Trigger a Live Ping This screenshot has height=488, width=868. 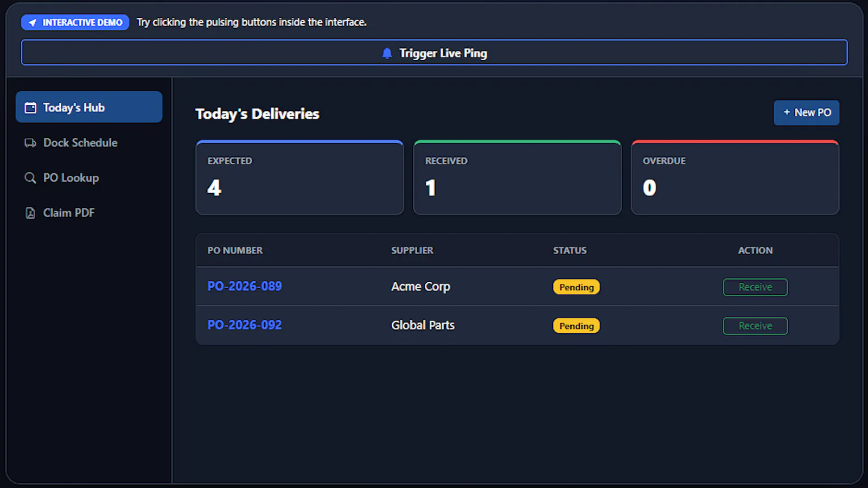coord(434,53)
